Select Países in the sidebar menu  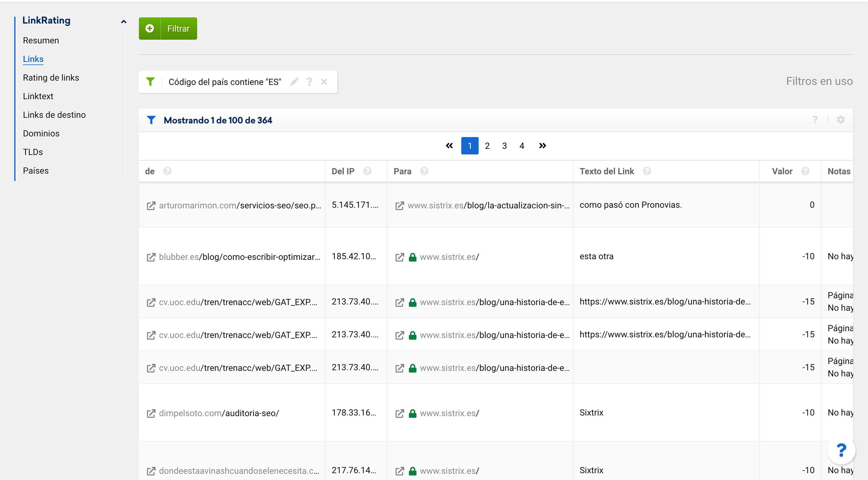point(36,171)
